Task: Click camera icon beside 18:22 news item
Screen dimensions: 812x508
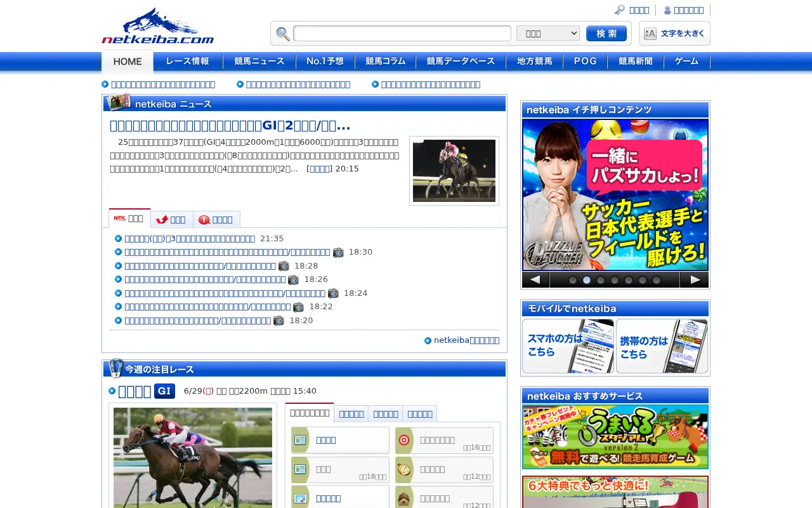Action: click(x=298, y=307)
